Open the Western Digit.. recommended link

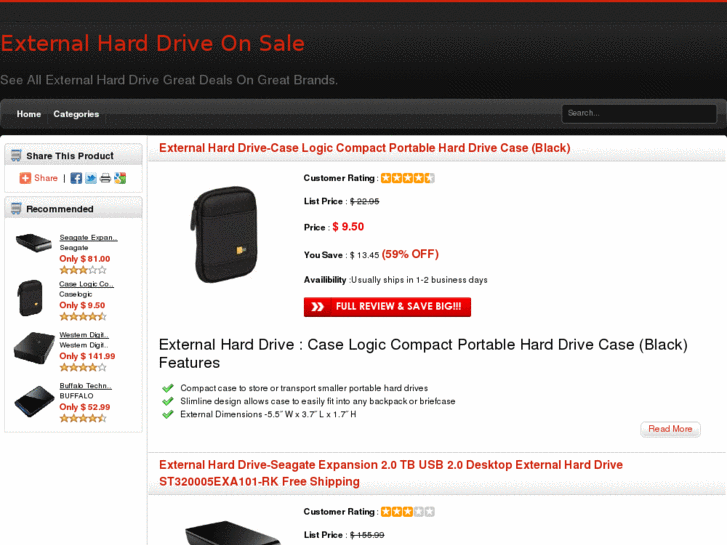point(84,335)
